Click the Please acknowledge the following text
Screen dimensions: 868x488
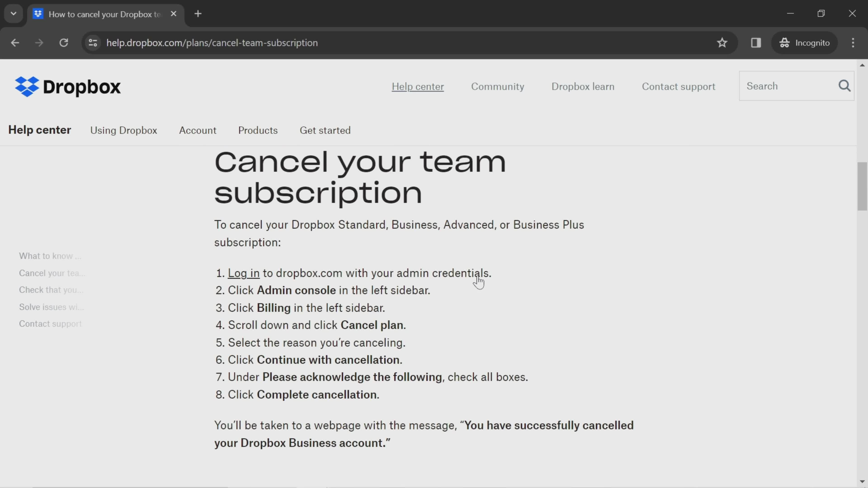click(x=352, y=377)
